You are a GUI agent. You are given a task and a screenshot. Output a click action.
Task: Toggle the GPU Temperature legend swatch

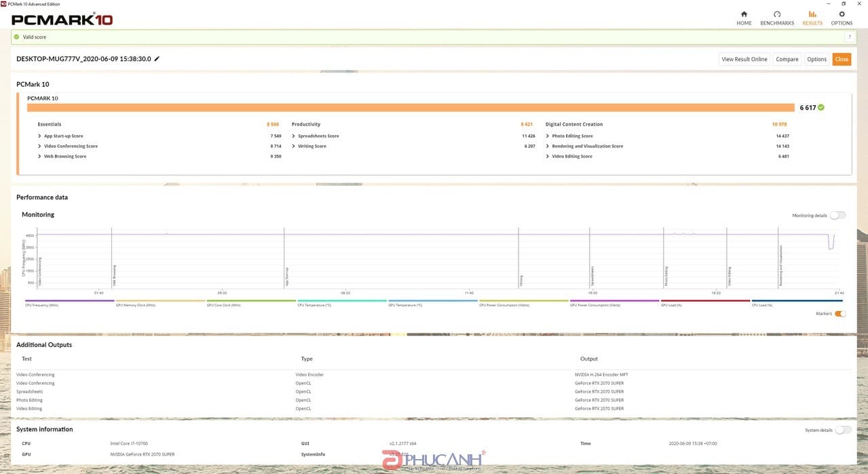click(x=433, y=301)
